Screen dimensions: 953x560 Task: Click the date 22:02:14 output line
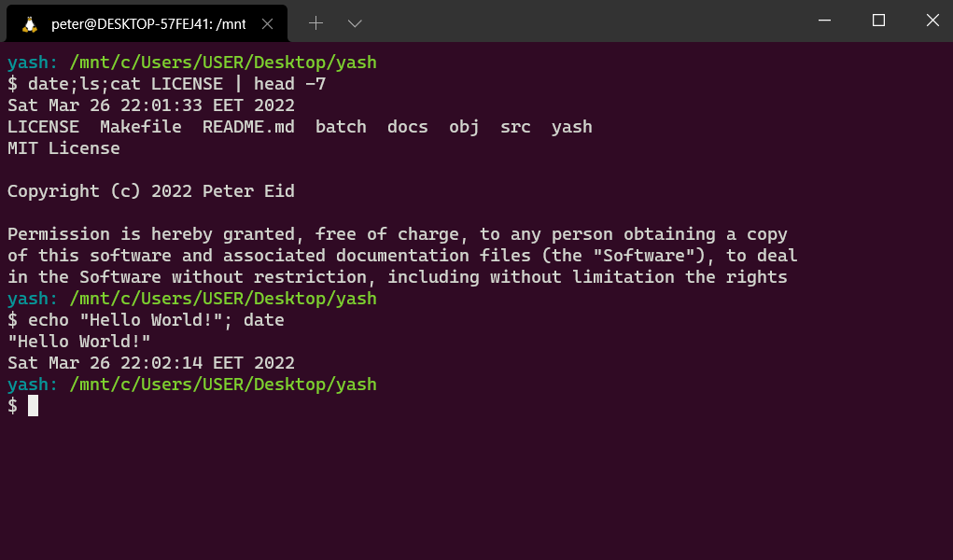click(151, 363)
